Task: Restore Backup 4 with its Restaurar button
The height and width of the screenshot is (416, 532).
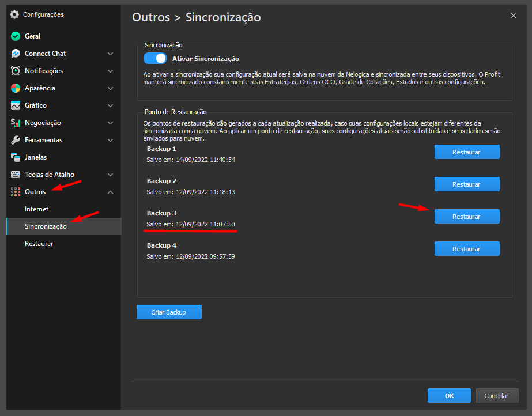Action: (x=467, y=248)
